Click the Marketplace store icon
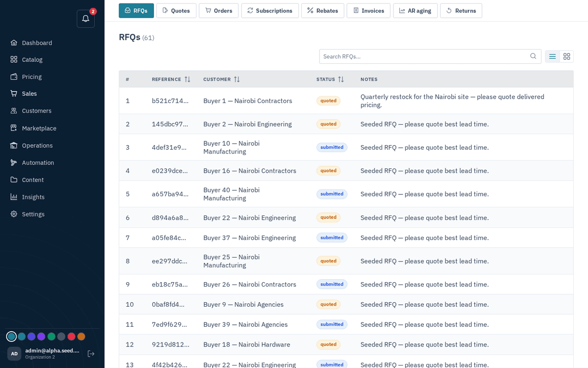The height and width of the screenshot is (368, 588). [x=14, y=128]
